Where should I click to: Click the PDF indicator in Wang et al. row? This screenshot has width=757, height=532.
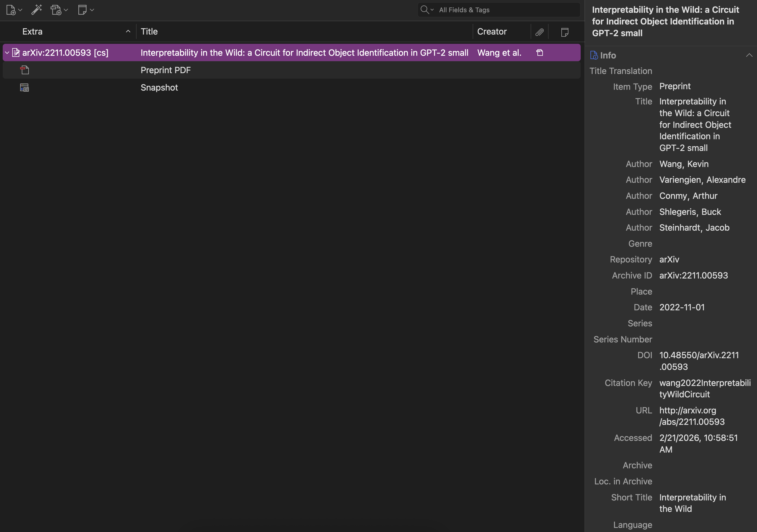click(x=540, y=53)
